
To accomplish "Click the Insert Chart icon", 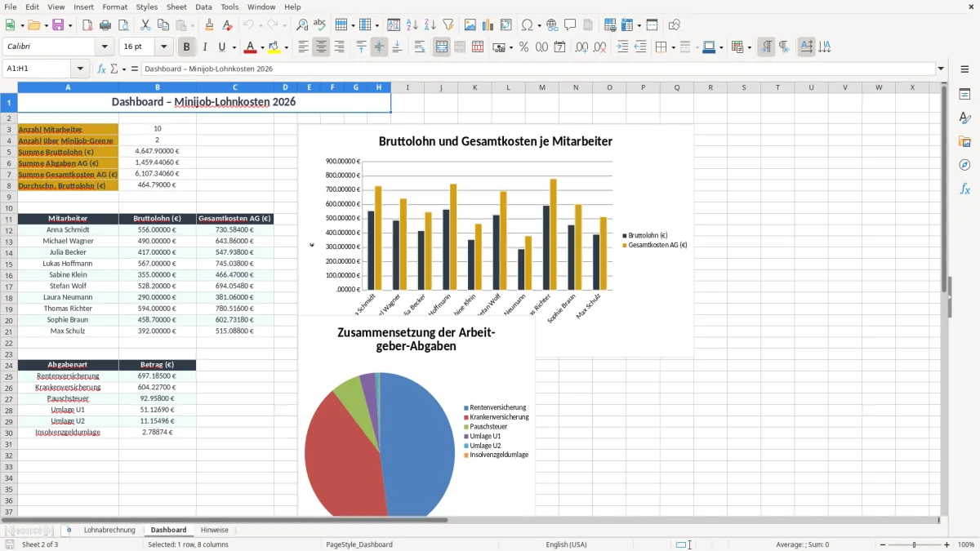I will pos(488,25).
